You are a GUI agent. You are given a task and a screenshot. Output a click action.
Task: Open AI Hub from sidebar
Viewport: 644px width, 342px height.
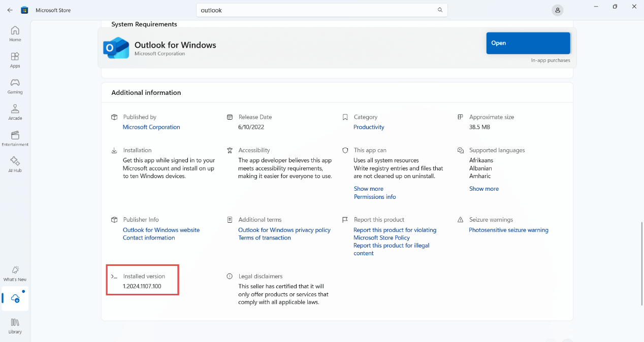(x=15, y=164)
